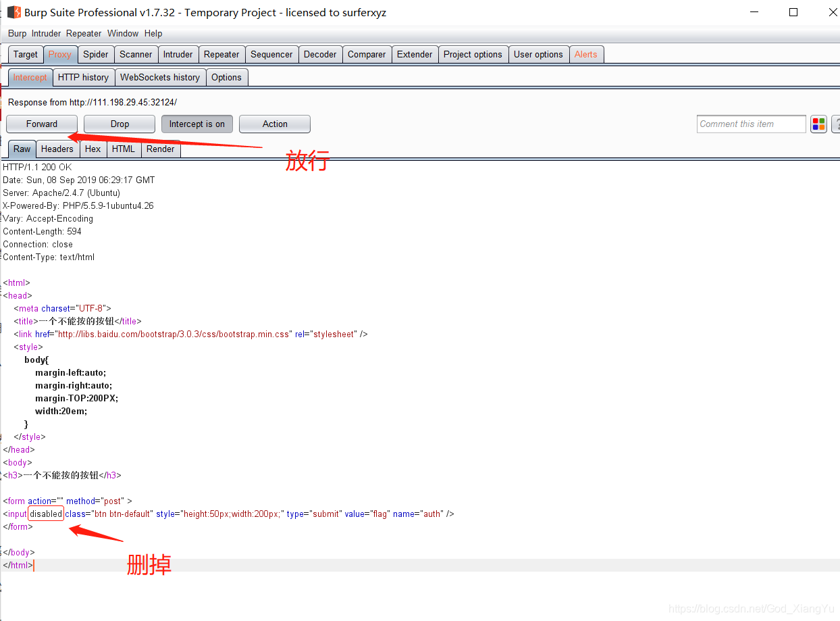Image resolution: width=840 pixels, height=621 pixels.
Task: Click the HTTP/1.1 200 OK status line
Action: (x=37, y=167)
